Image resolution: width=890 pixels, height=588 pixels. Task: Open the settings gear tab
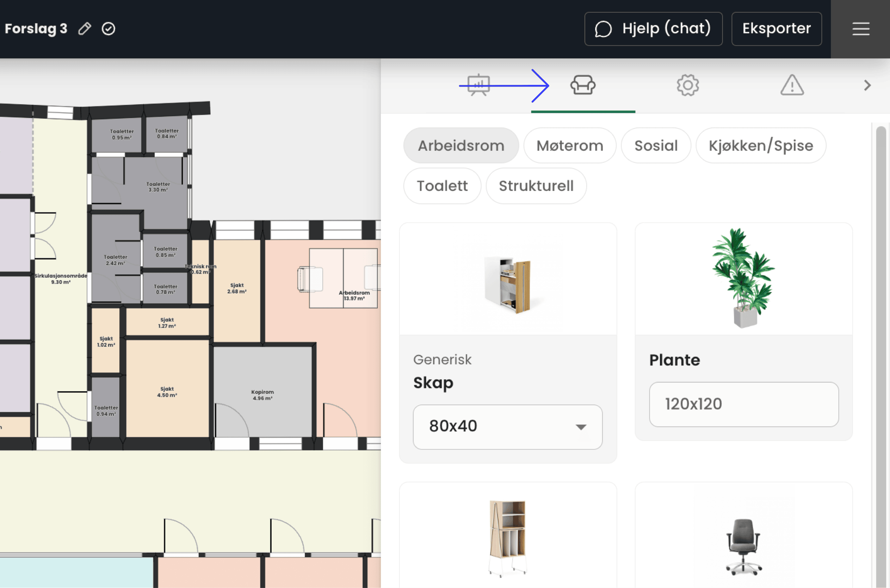687,85
